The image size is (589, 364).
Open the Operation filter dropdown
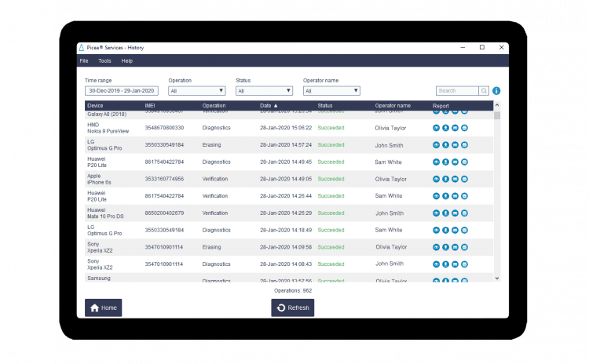[x=196, y=91]
